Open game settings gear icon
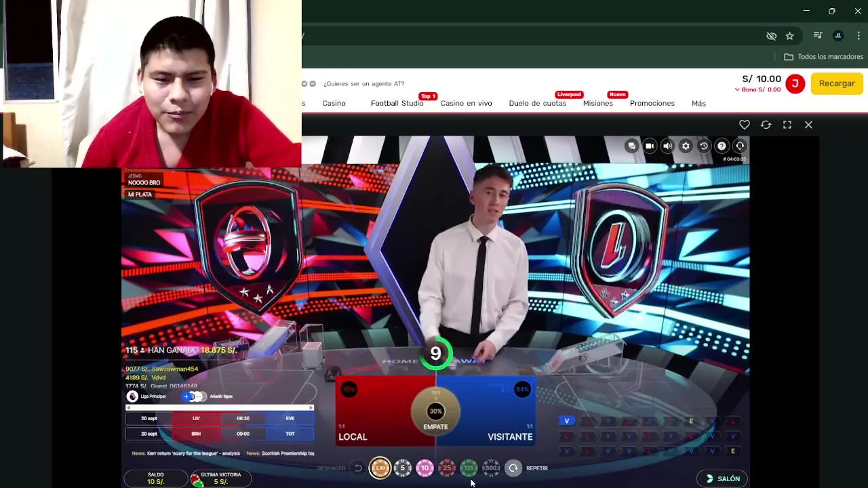 [686, 146]
